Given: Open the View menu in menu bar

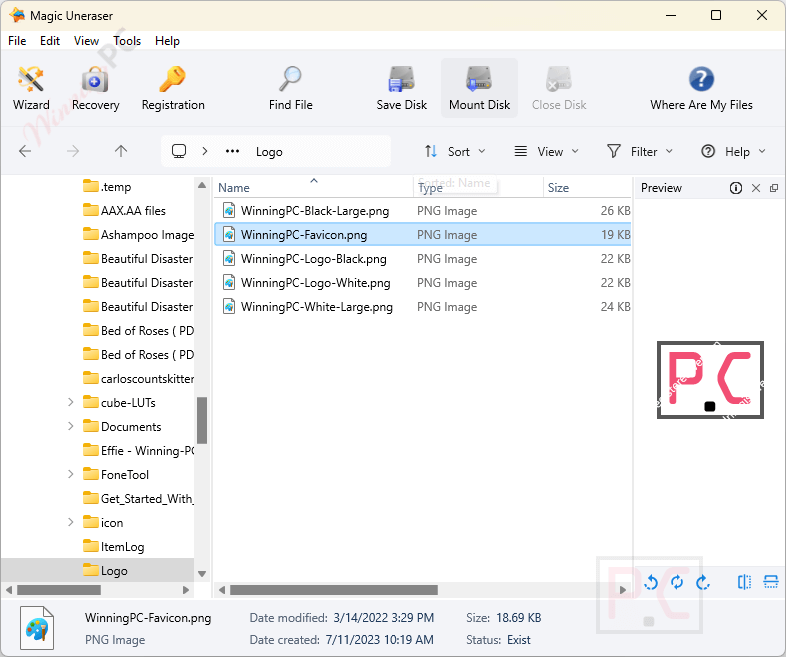Looking at the screenshot, I should (x=86, y=41).
